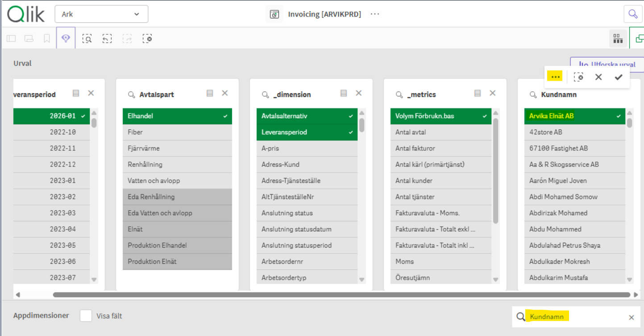Image resolution: width=644 pixels, height=336 pixels.
Task: Click the Utforska urval button
Action: click(x=607, y=63)
